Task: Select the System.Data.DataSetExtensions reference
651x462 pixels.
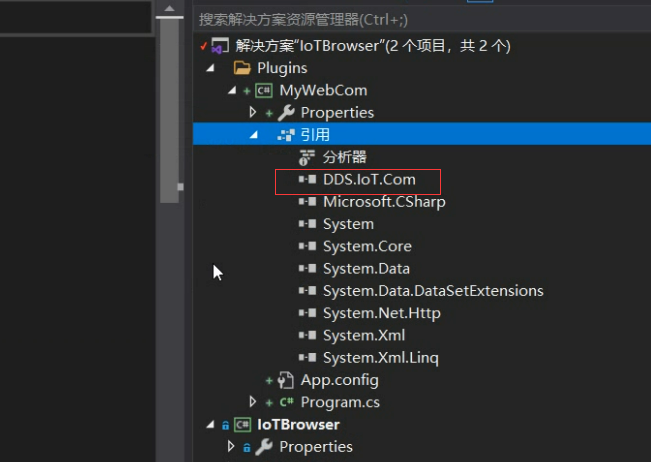Action: (x=433, y=291)
